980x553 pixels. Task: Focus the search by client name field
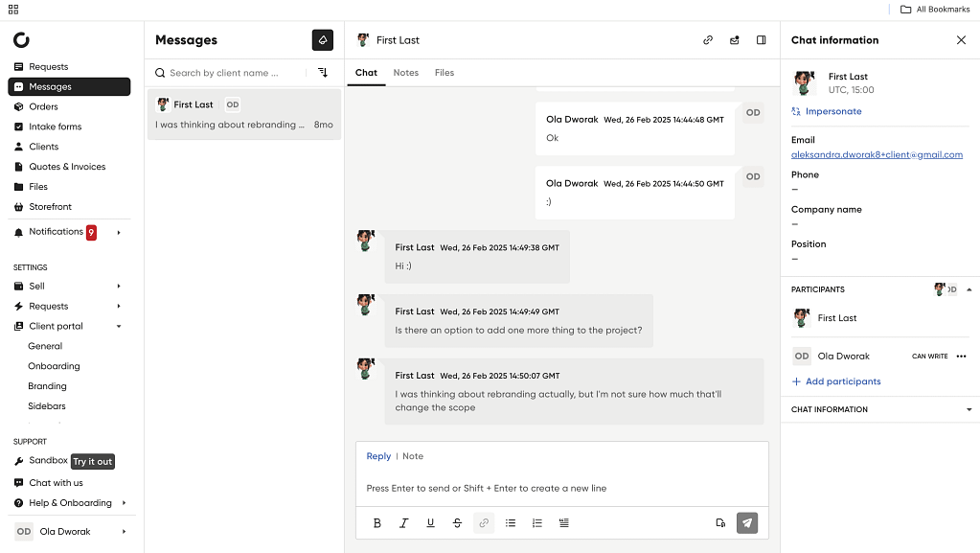tap(231, 73)
